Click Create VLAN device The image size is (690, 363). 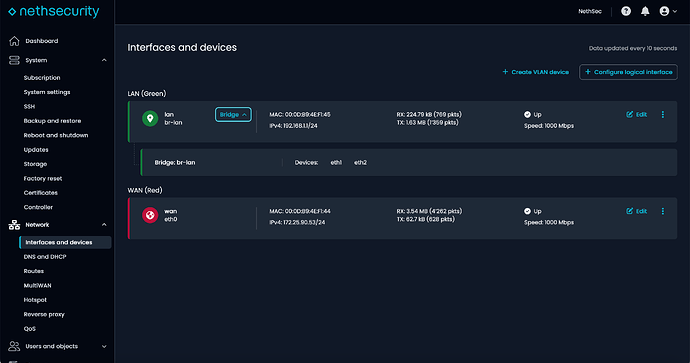pos(536,72)
